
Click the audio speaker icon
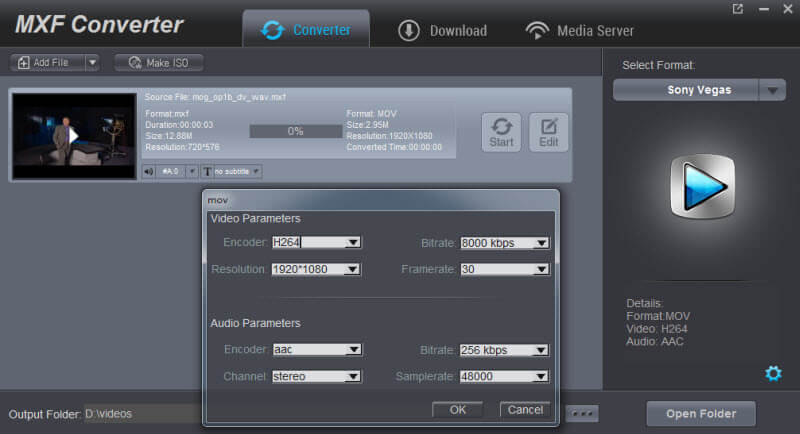point(148,171)
